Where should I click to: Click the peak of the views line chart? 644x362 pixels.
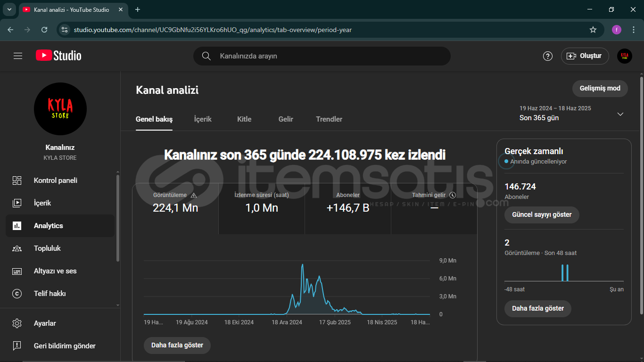point(302,265)
